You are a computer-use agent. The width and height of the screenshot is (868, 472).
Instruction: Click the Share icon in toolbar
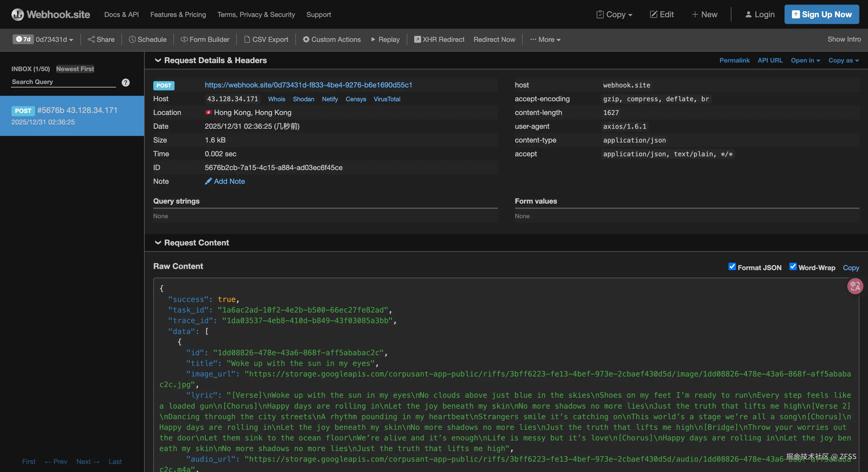point(91,39)
